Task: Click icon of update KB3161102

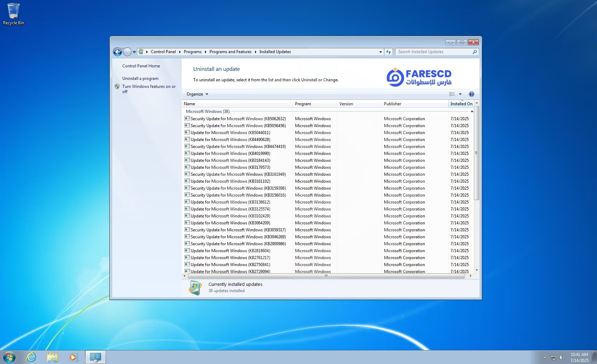Action: pyautogui.click(x=187, y=181)
